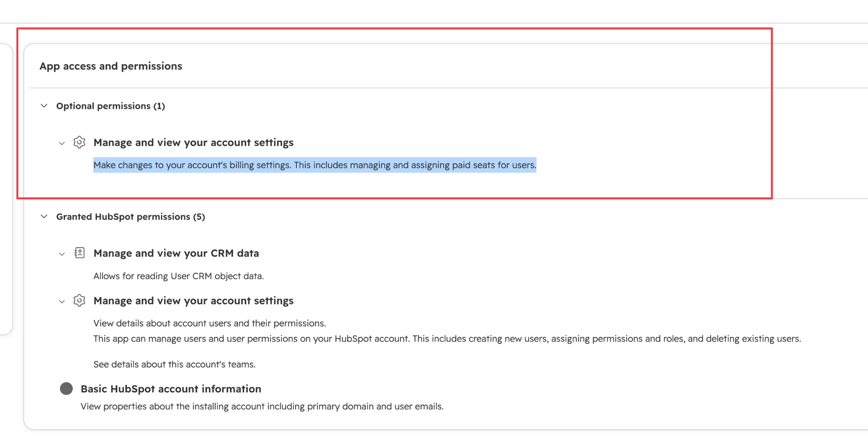Screen dimensions: 868x448
Task: Select the Optional permissions (1) label
Action: [111, 106]
